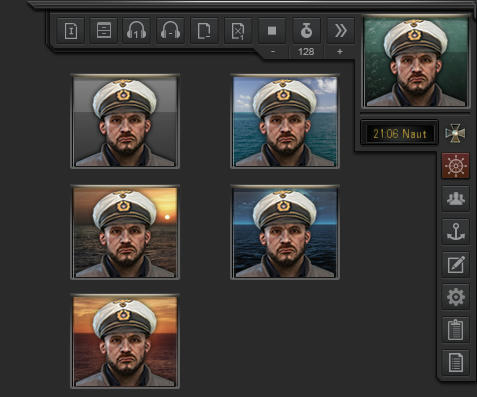The image size is (477, 397).
Task: Click the double-chevron fast forward button
Action: click(x=341, y=31)
